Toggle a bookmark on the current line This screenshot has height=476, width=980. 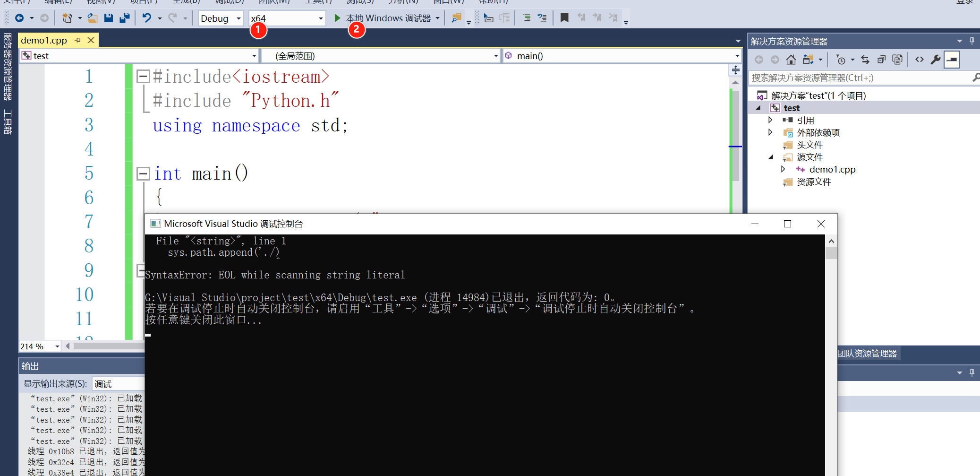pyautogui.click(x=564, y=17)
